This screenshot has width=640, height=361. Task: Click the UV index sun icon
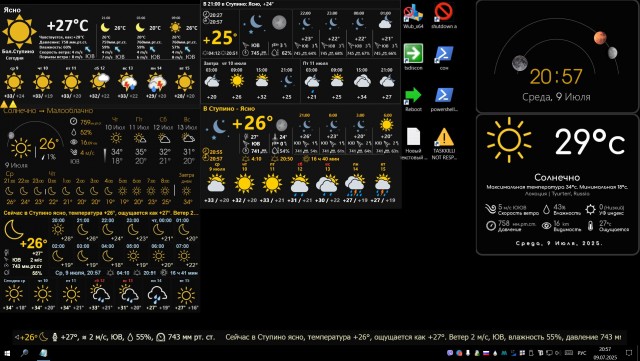pyautogui.click(x=590, y=209)
